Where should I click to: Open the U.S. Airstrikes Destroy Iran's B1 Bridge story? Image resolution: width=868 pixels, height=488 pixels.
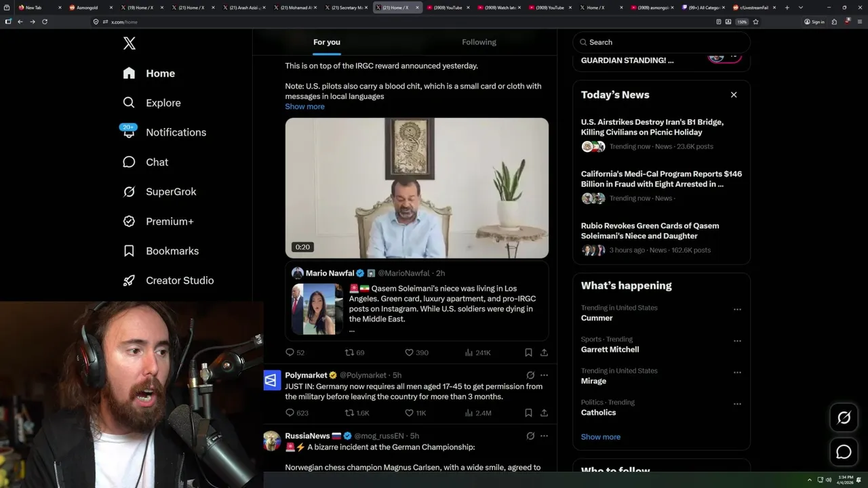click(652, 127)
